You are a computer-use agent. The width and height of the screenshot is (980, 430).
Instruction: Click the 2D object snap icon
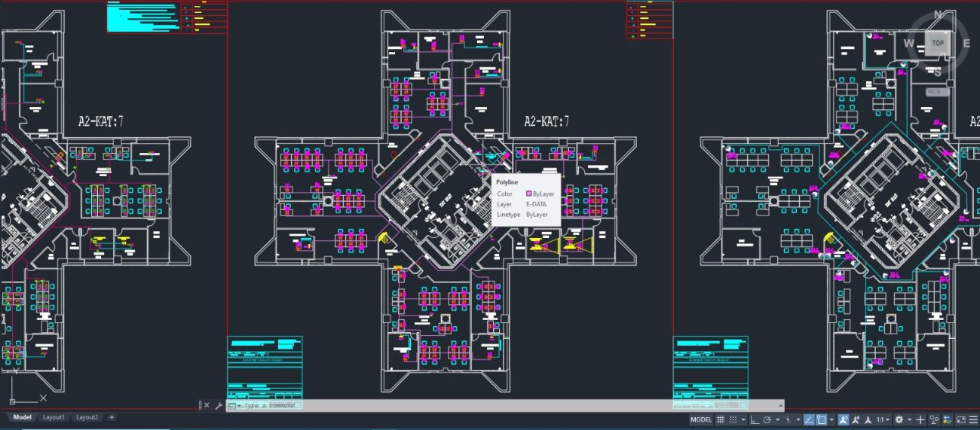(x=821, y=419)
